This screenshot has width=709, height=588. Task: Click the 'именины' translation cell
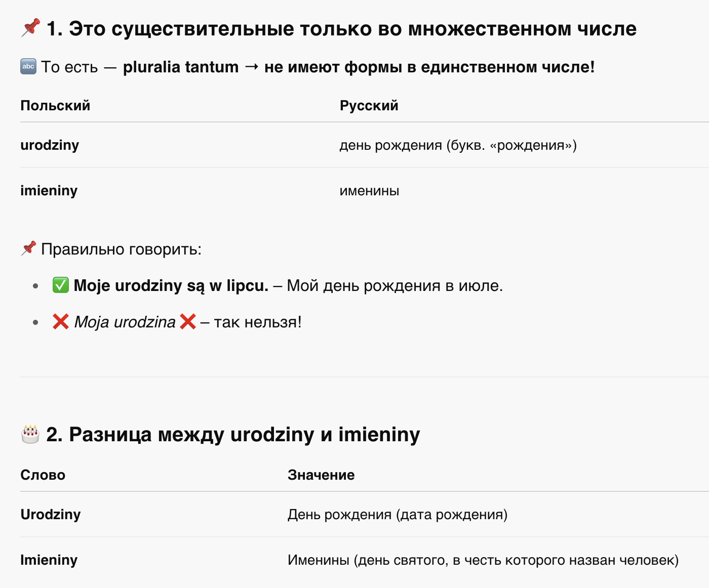point(369,191)
